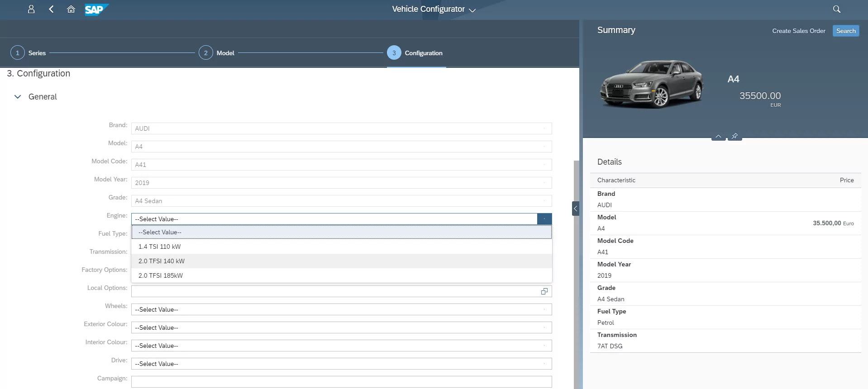Viewport: 868px width, 389px height.
Task: Click the vertical scrollbar of the form
Action: click(577, 275)
